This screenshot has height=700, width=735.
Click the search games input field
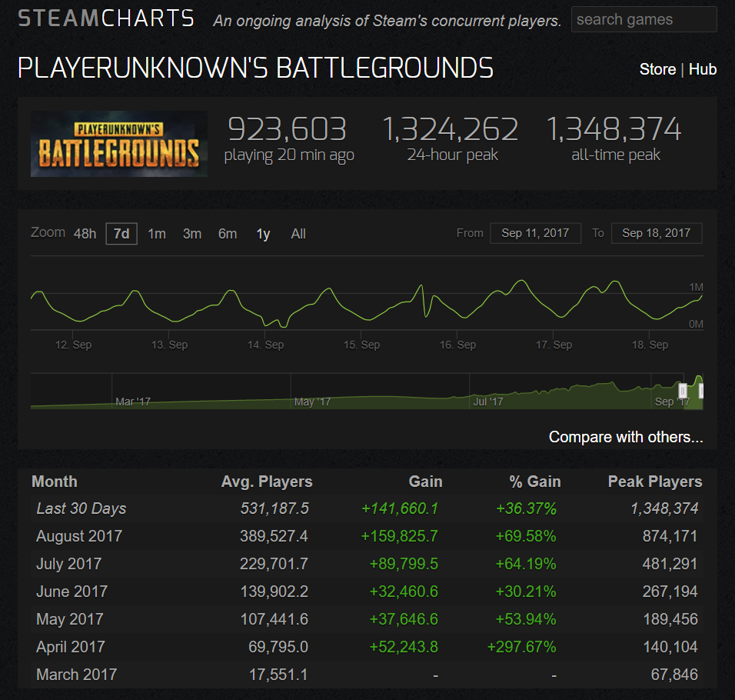tap(644, 20)
